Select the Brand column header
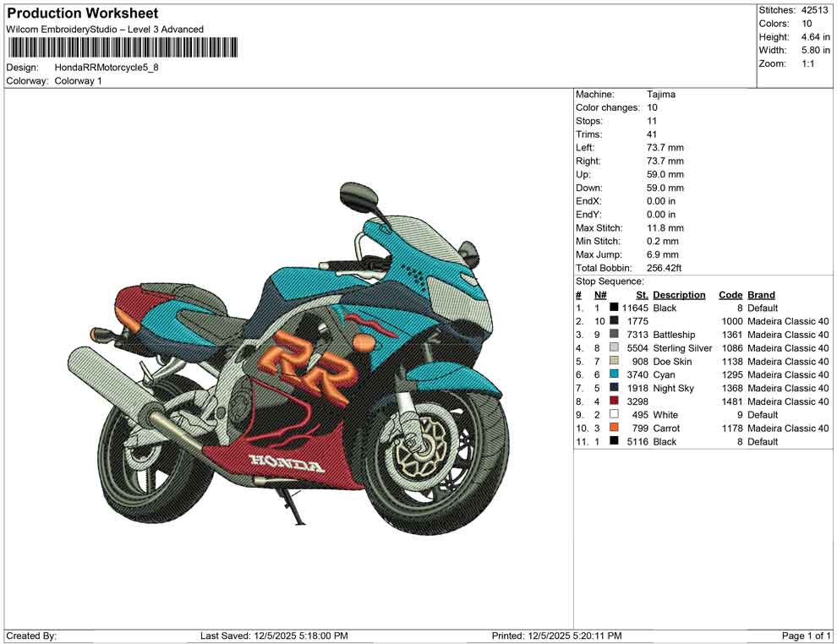 click(761, 294)
